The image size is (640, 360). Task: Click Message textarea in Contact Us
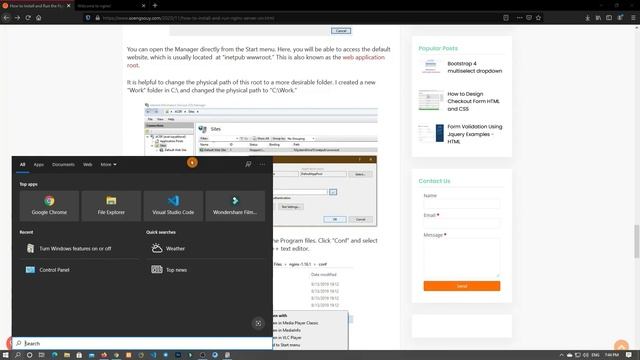[461, 258]
